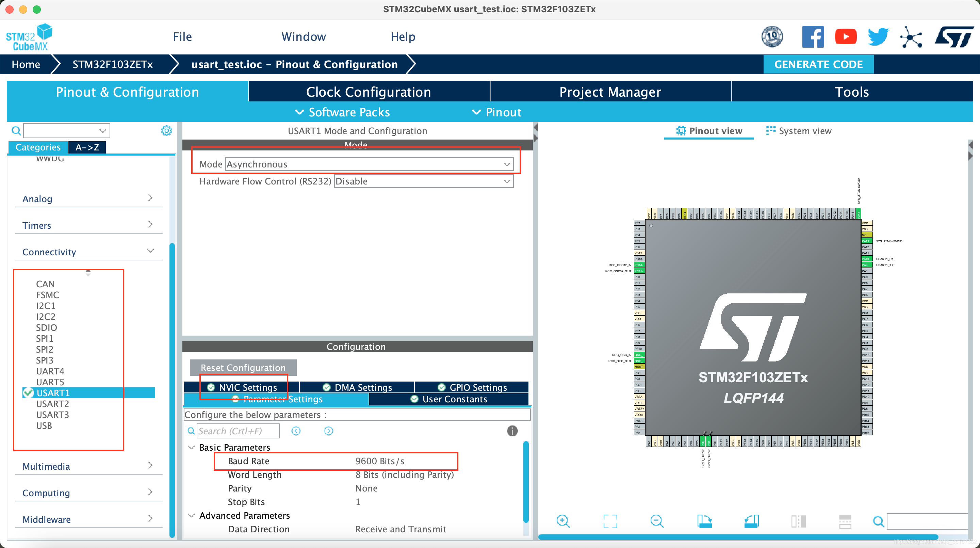Viewport: 980px width, 548px height.
Task: Click the parameter info icon
Action: coord(512,431)
